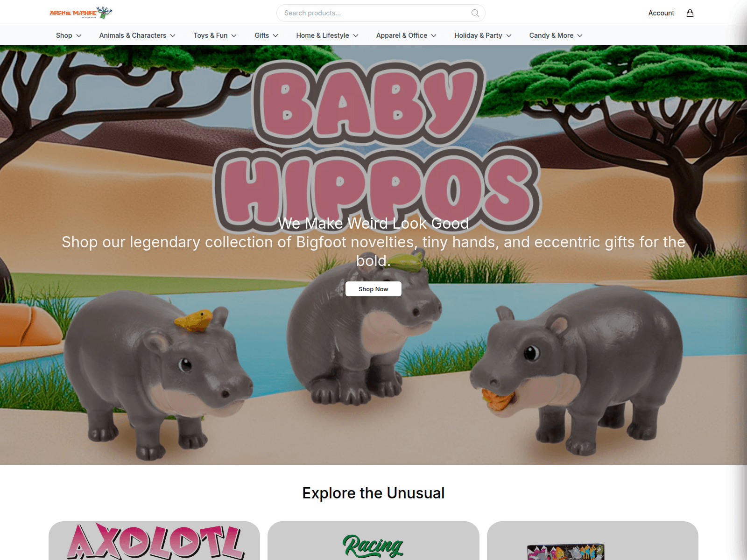Open the Gifts menu
747x560 pixels.
(x=266, y=35)
